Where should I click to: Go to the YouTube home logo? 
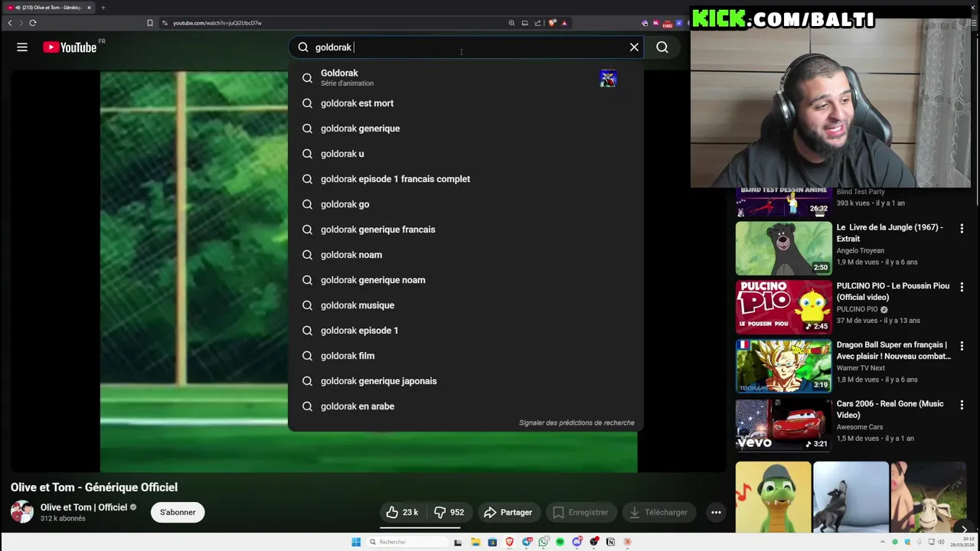(x=70, y=47)
